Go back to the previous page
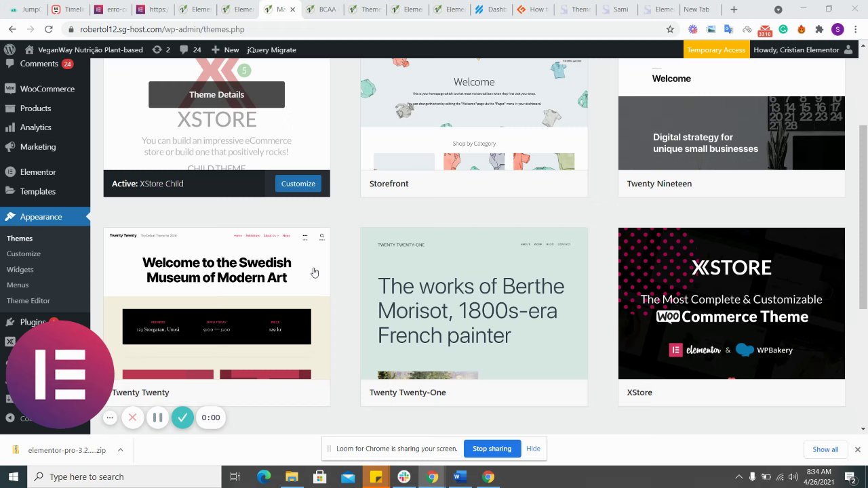The width and height of the screenshot is (868, 488). (x=12, y=29)
